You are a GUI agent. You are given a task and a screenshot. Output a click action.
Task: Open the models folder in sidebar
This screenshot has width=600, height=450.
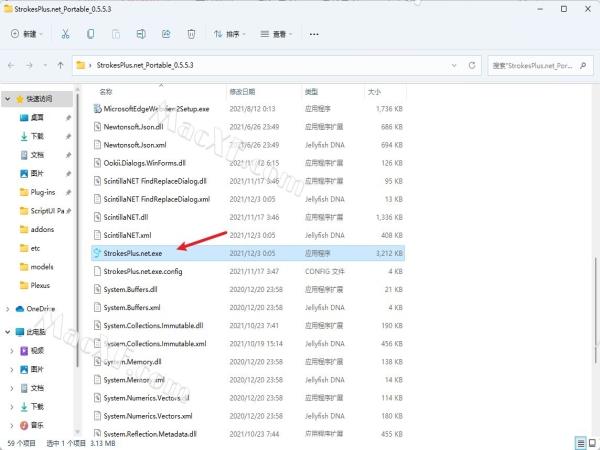[37, 267]
